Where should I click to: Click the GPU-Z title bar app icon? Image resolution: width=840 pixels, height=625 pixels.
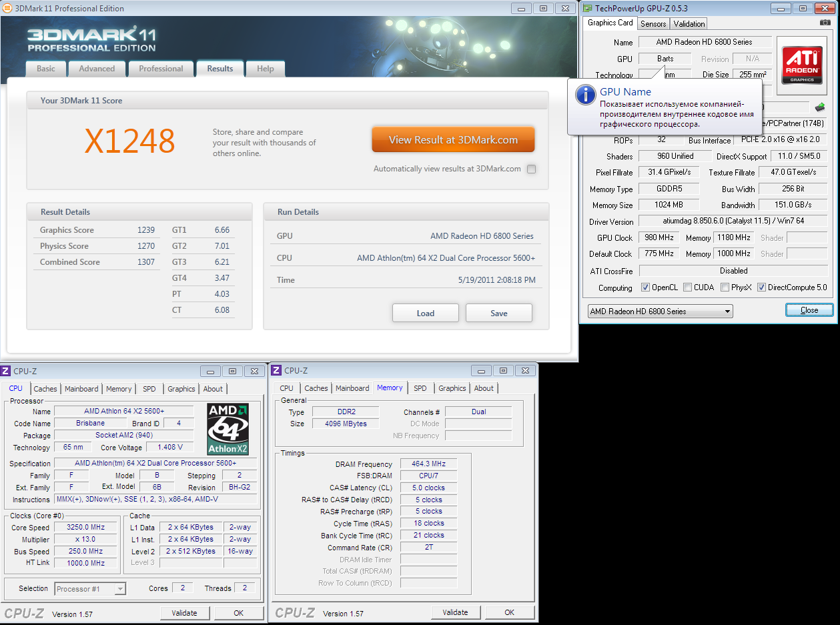point(587,8)
